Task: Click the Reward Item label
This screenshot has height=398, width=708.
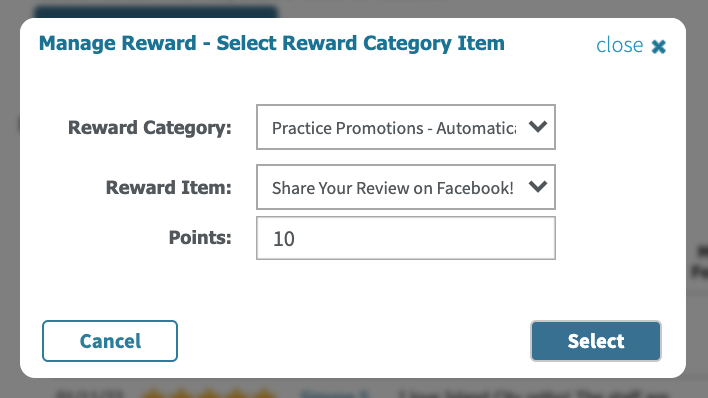Action: click(x=168, y=187)
